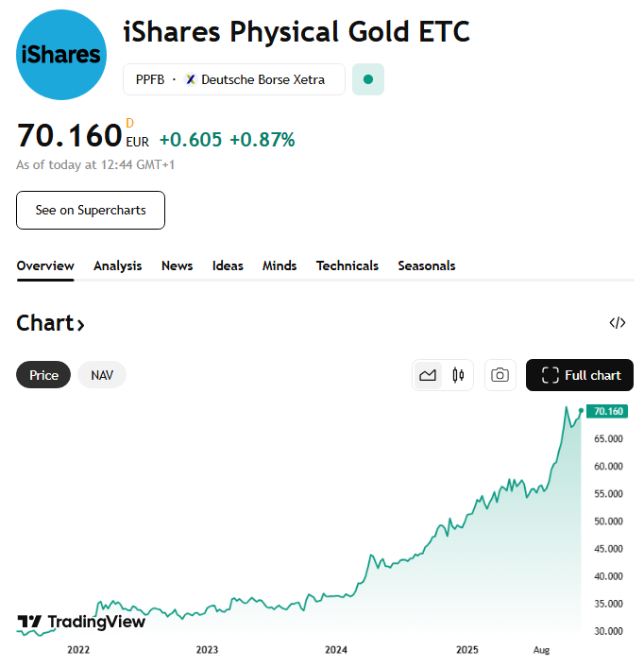Open the News tab
644x667 pixels.
[x=177, y=265]
